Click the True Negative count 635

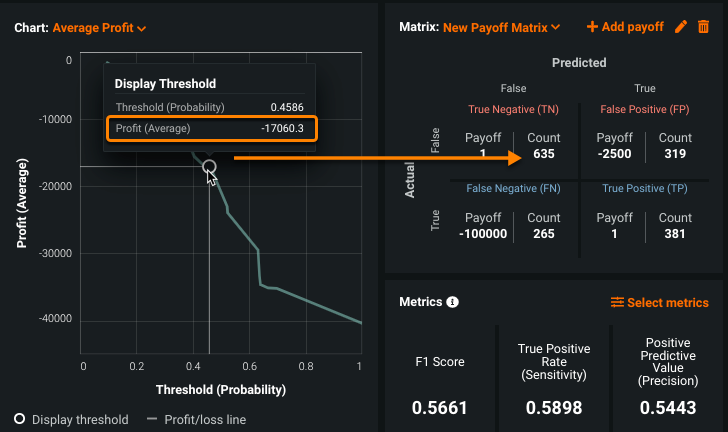544,154
